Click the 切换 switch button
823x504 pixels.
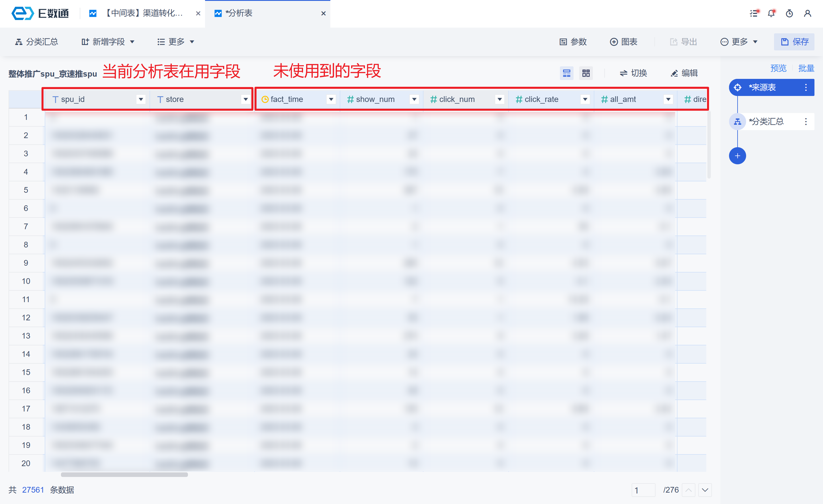(633, 73)
